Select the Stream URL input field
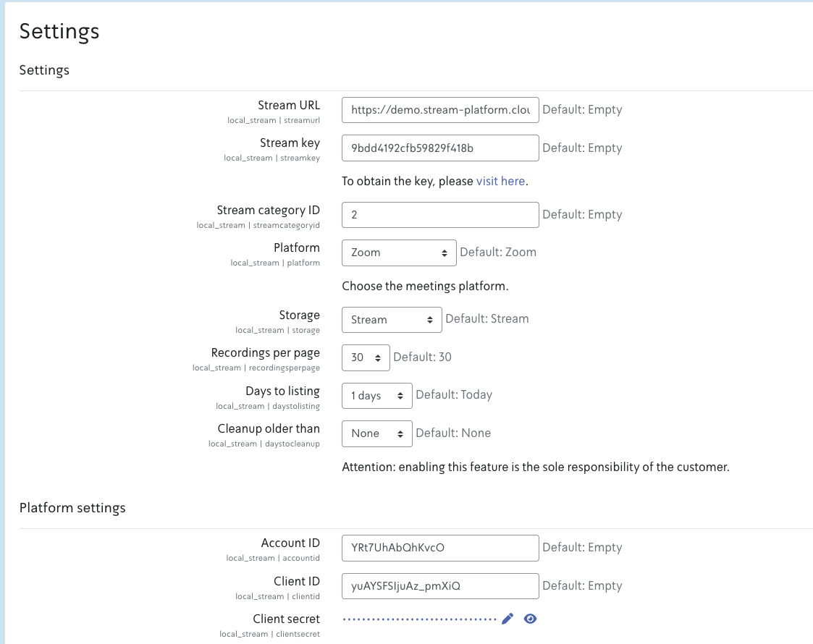 tap(439, 109)
